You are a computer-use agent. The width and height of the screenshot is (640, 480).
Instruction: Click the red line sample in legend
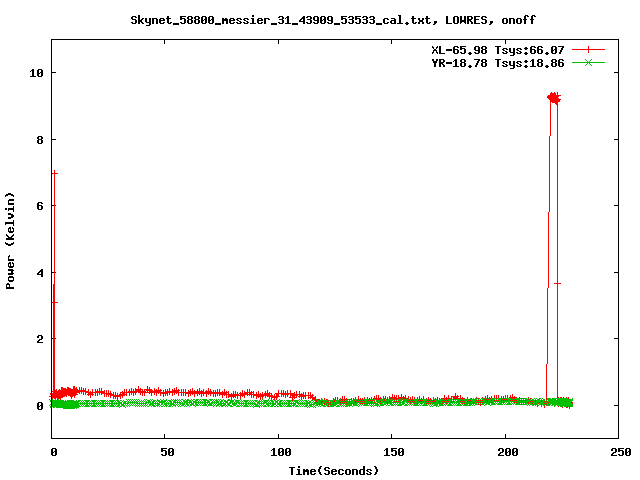[588, 50]
